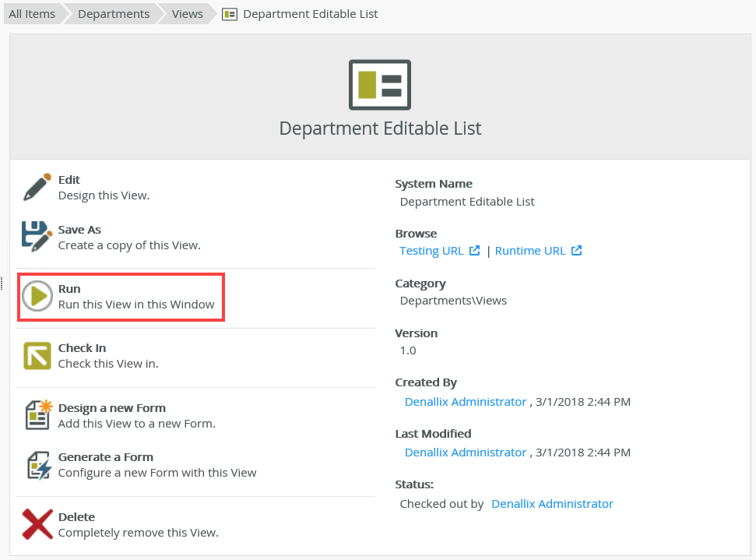This screenshot has height=560, width=756.
Task: Select the Views breadcrumb item
Action: 188,14
